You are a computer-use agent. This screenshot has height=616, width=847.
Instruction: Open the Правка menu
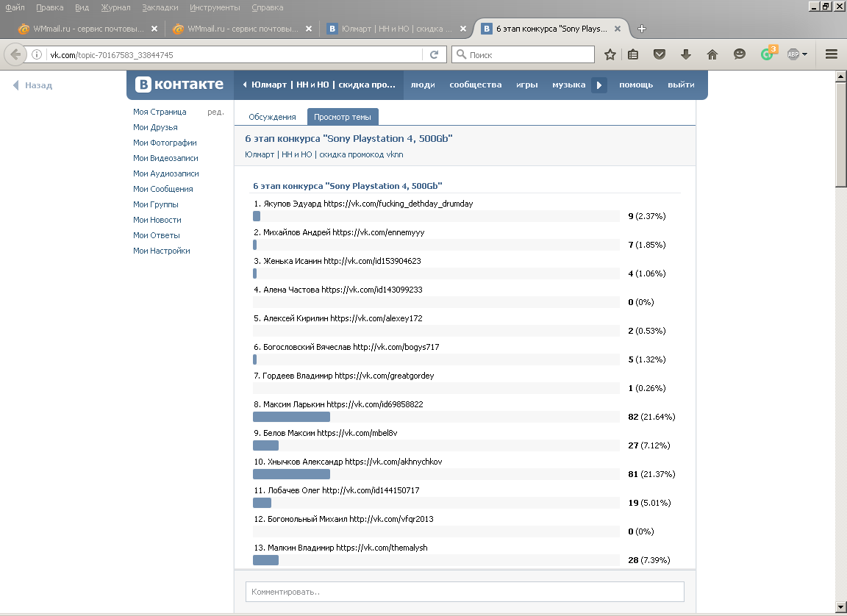click(x=50, y=7)
